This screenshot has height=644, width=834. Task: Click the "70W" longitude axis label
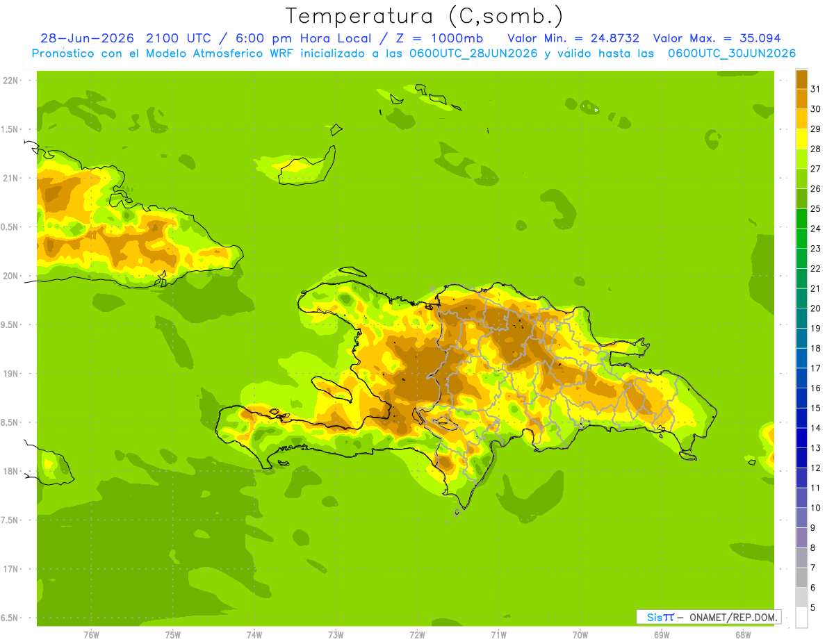pos(580,635)
